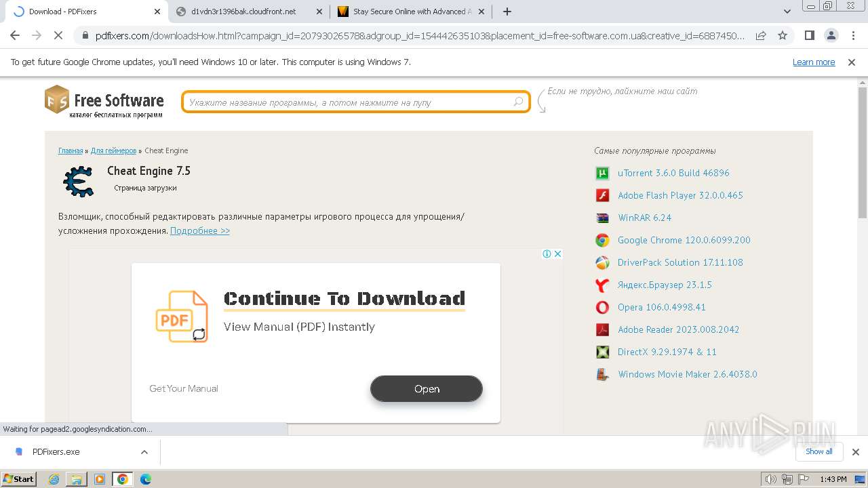Viewport: 868px width, 488px height.
Task: Open the tab search dropdown
Action: [x=787, y=12]
